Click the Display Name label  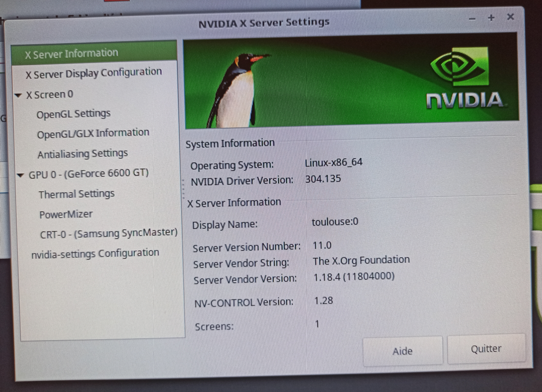[224, 225]
